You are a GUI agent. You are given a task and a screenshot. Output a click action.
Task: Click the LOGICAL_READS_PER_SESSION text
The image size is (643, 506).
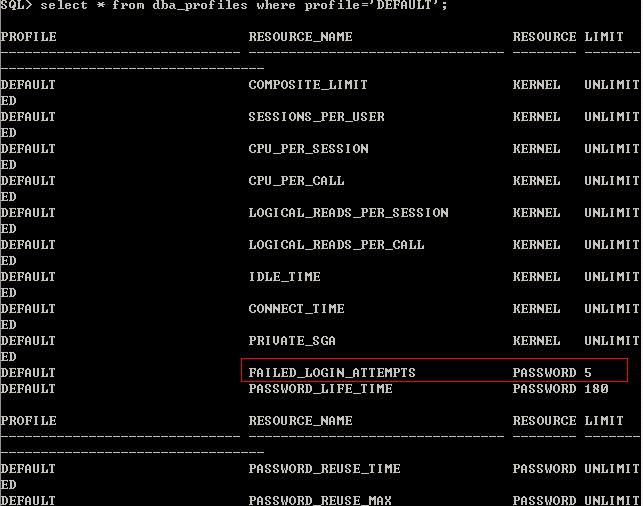349,213
